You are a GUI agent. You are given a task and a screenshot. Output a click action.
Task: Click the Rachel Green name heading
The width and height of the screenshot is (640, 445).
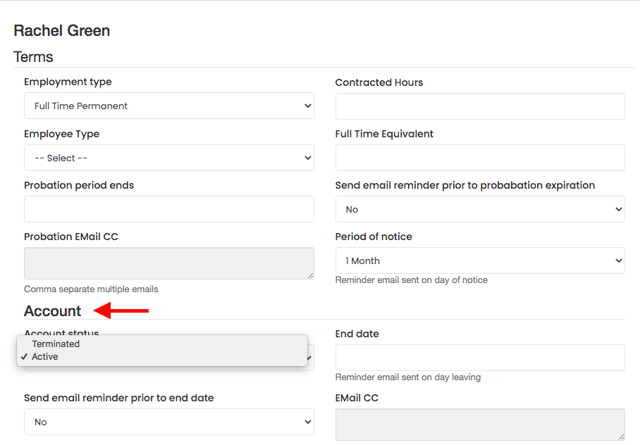(x=62, y=31)
